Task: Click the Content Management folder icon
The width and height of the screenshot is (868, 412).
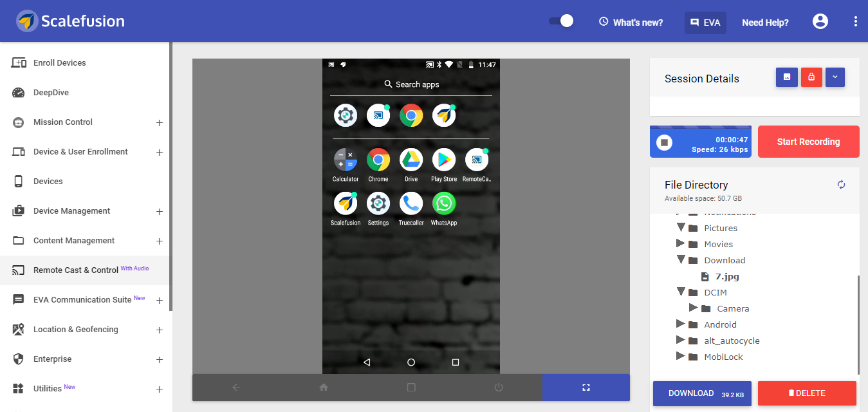Action: (x=19, y=241)
